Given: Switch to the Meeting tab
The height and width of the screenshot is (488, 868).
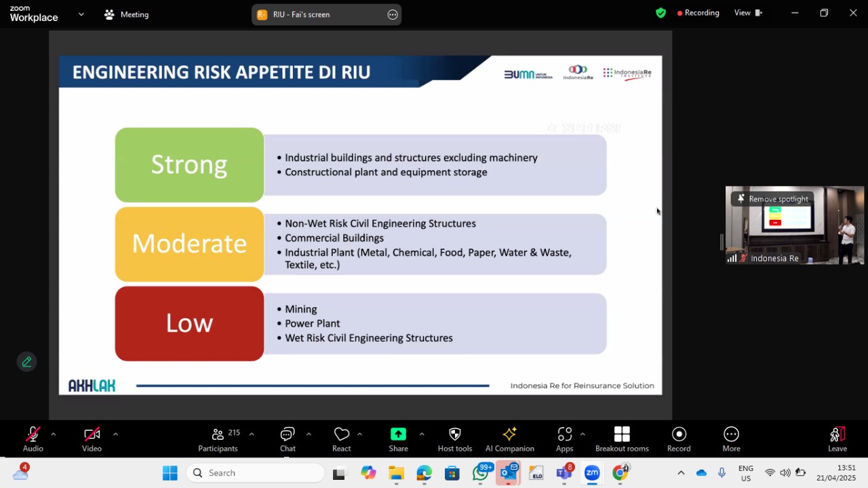Looking at the screenshot, I should click(127, 14).
